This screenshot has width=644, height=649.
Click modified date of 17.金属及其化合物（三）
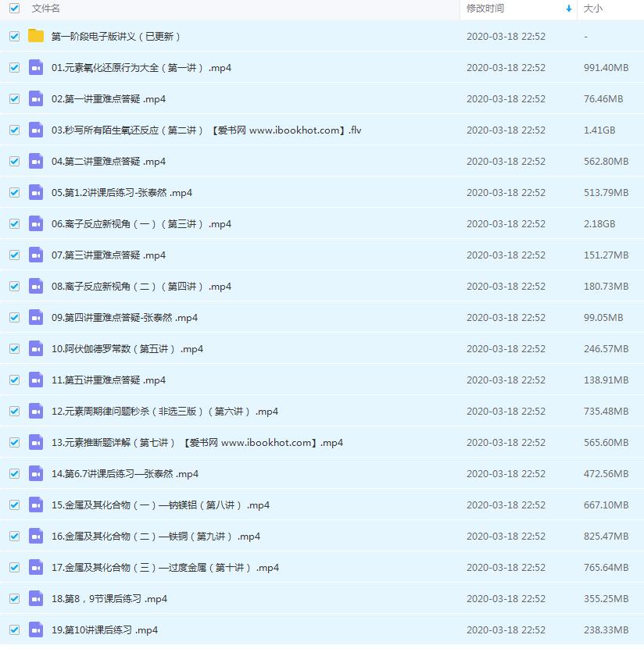point(506,568)
